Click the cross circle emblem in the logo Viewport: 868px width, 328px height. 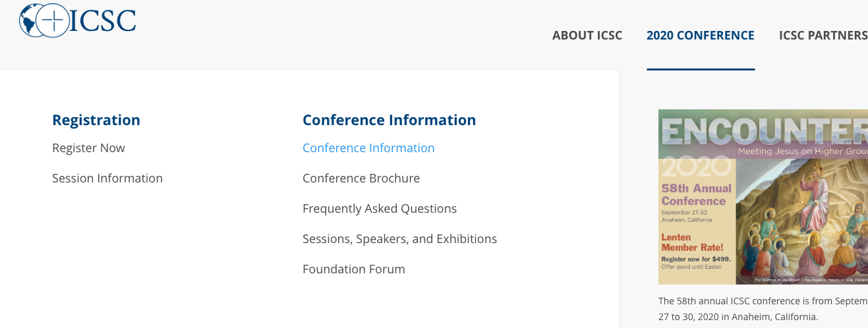[x=53, y=20]
